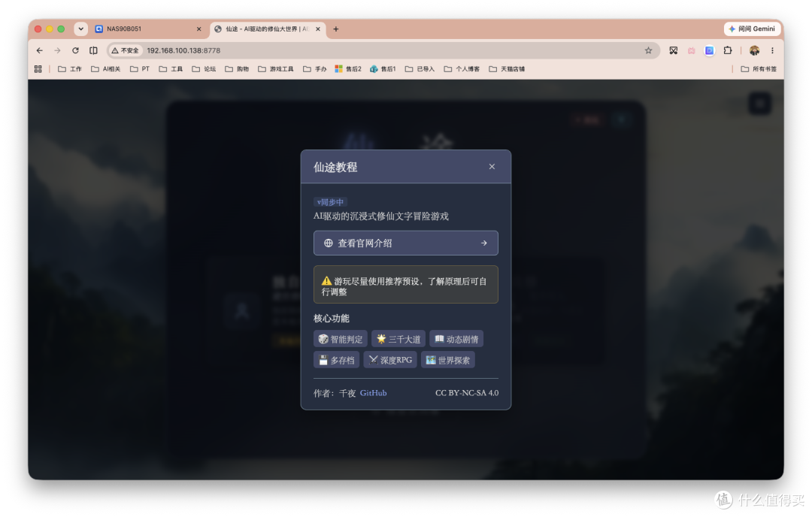Open the 工具 bookmark folder

[x=171, y=69]
